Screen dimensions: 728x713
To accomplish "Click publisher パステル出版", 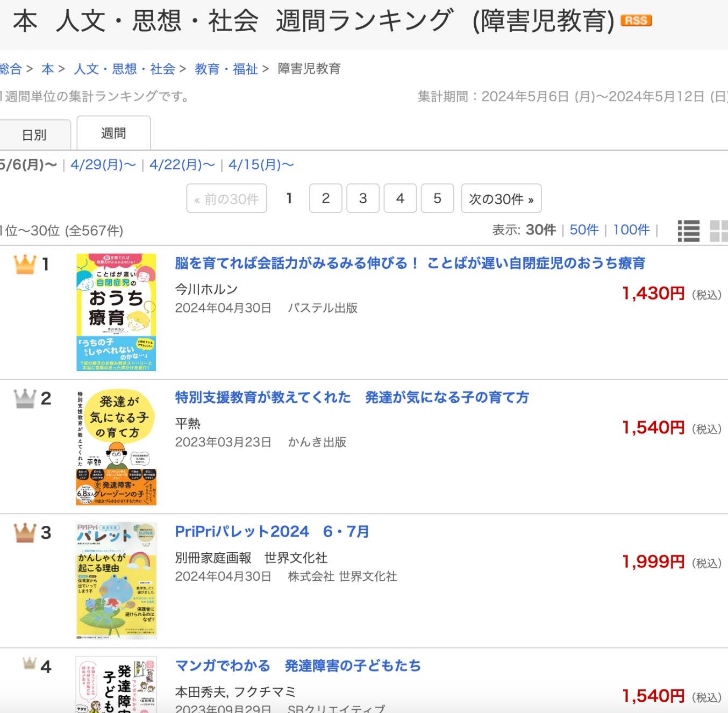I will click(323, 308).
